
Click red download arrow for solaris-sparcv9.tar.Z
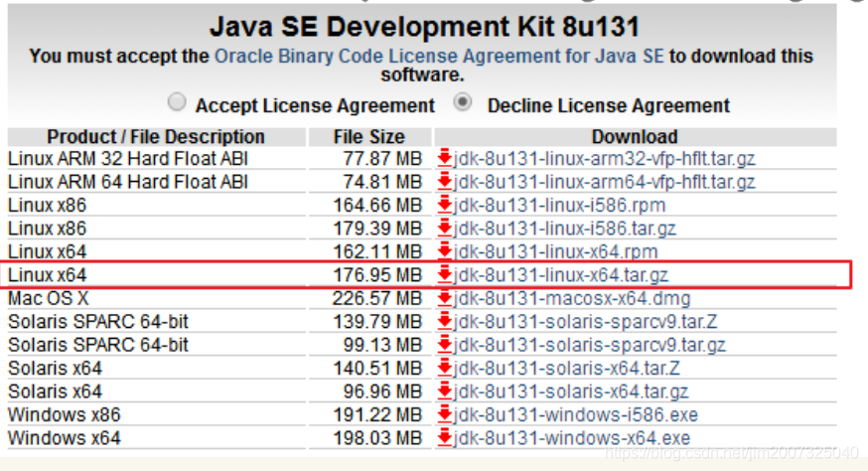tap(445, 321)
